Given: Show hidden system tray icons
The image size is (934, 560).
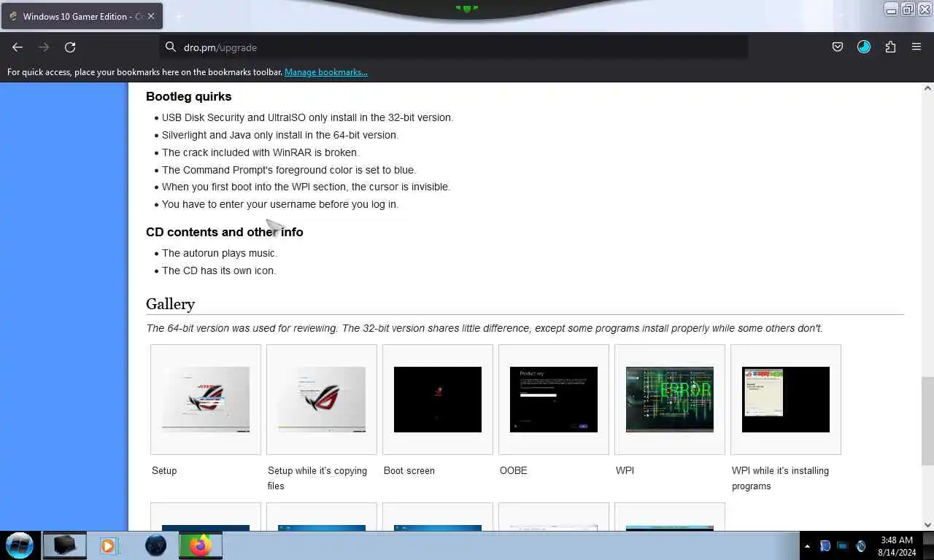Looking at the screenshot, I should point(807,546).
